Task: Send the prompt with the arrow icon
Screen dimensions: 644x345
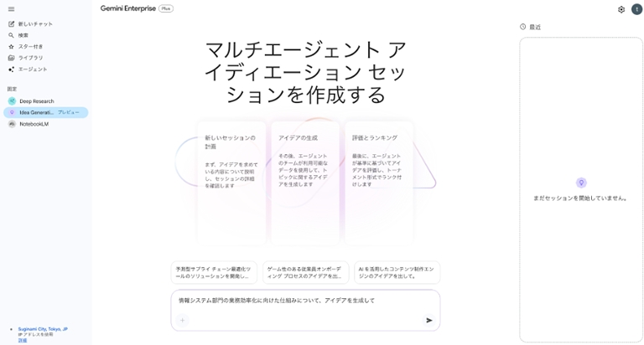Action: (428, 320)
